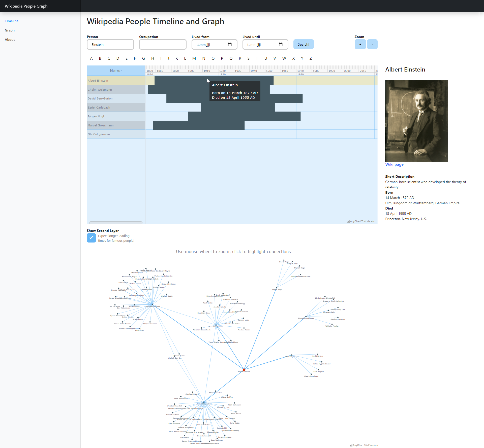This screenshot has width=484, height=448.
Task: Uncheck the Show Second Layer checkbox
Action: [91, 238]
